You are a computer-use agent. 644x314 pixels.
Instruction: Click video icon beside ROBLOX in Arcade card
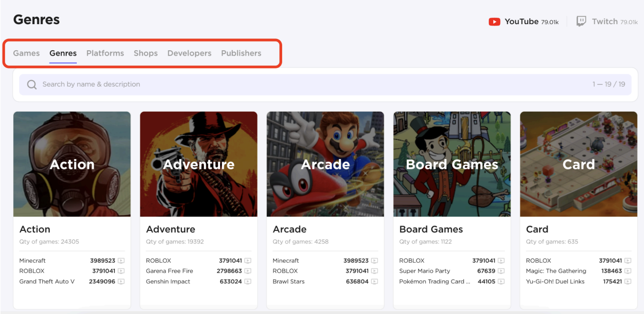(x=375, y=271)
